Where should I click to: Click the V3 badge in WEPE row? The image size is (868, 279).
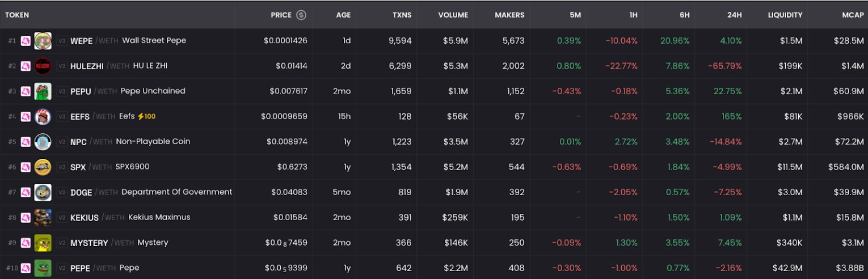[x=62, y=41]
